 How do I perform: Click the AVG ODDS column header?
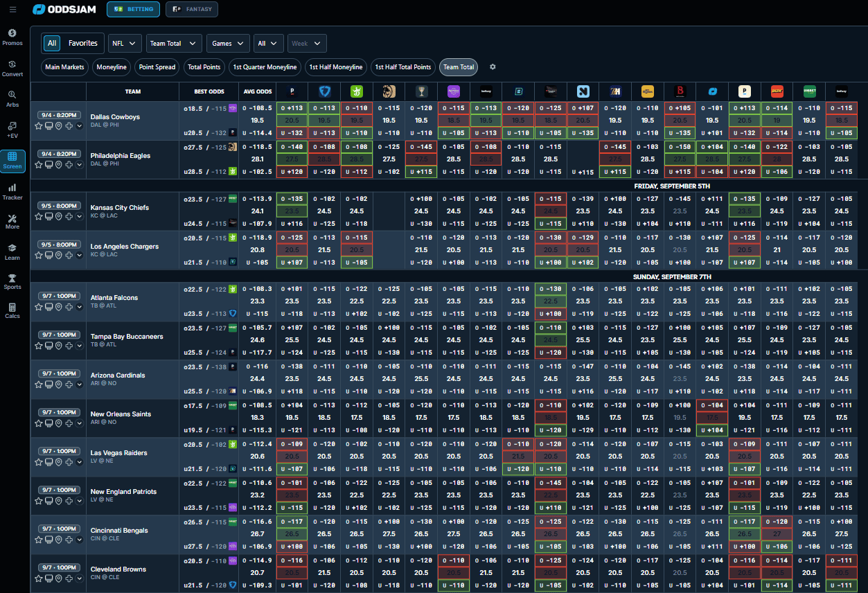(x=258, y=91)
